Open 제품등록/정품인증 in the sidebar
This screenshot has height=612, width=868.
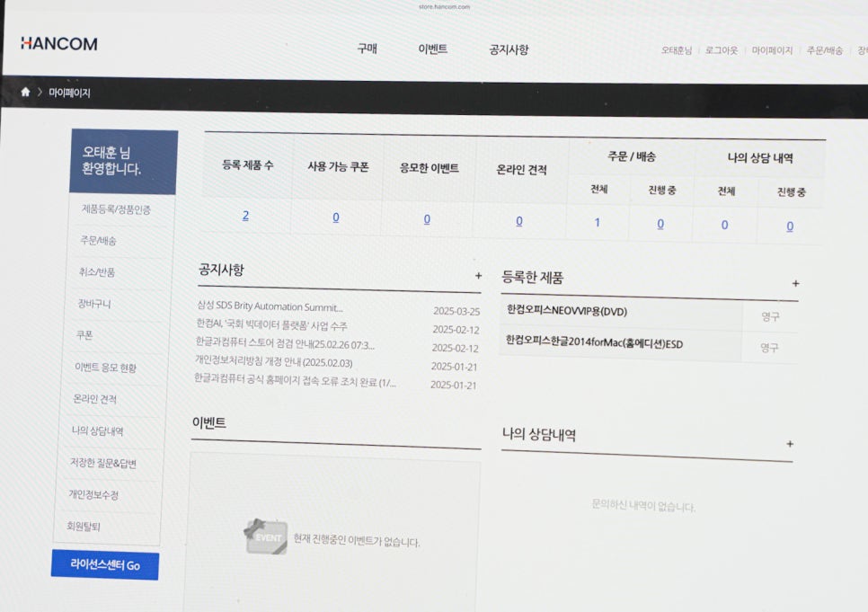(116, 209)
